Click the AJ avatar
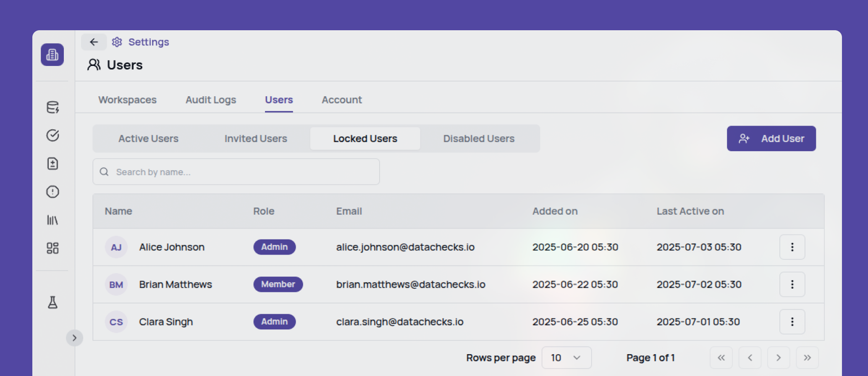868x376 pixels. pos(116,247)
